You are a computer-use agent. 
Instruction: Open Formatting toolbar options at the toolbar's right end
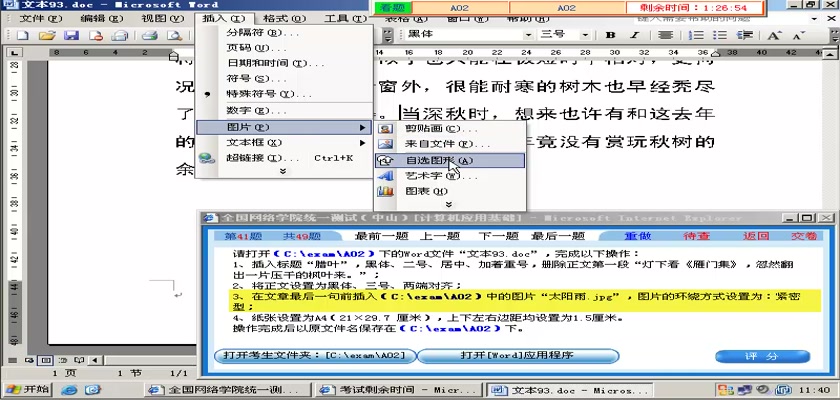pyautogui.click(x=834, y=35)
